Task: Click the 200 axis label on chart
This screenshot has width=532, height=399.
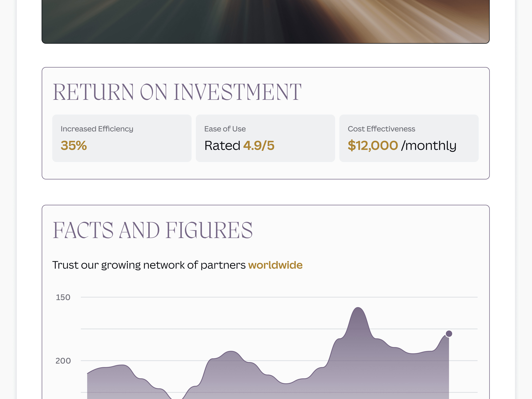Action: coord(63,361)
